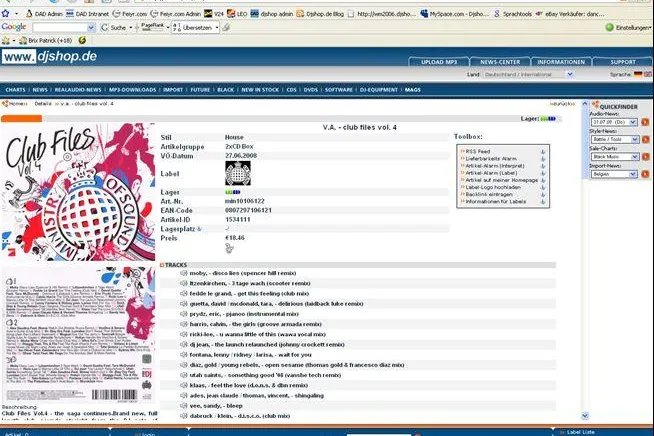Open djshop admin bookmark
654x436 pixels.
point(272,14)
